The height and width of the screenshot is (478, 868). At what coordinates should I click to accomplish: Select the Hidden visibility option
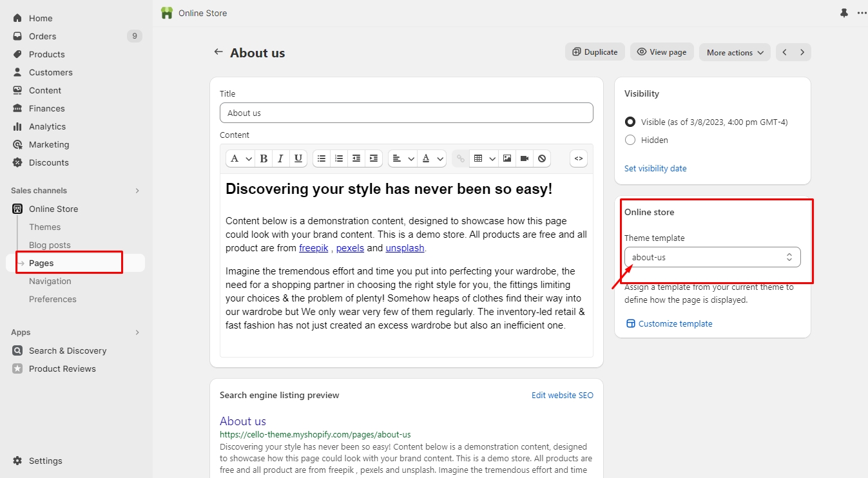click(x=630, y=140)
